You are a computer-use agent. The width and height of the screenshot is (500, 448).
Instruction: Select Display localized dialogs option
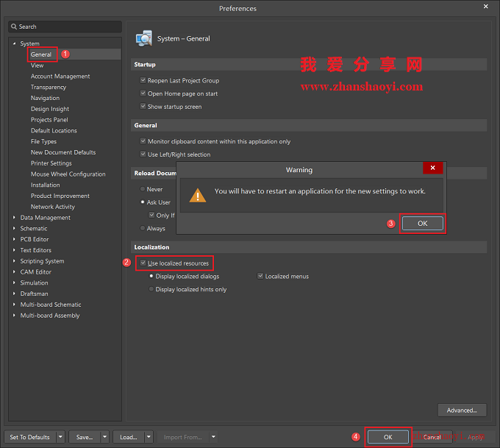[151, 276]
